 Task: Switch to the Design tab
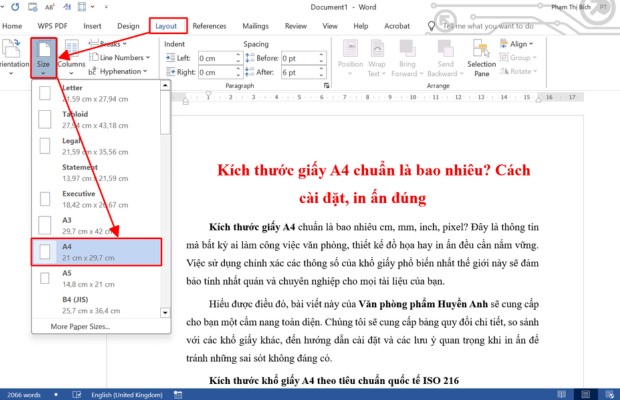(128, 26)
